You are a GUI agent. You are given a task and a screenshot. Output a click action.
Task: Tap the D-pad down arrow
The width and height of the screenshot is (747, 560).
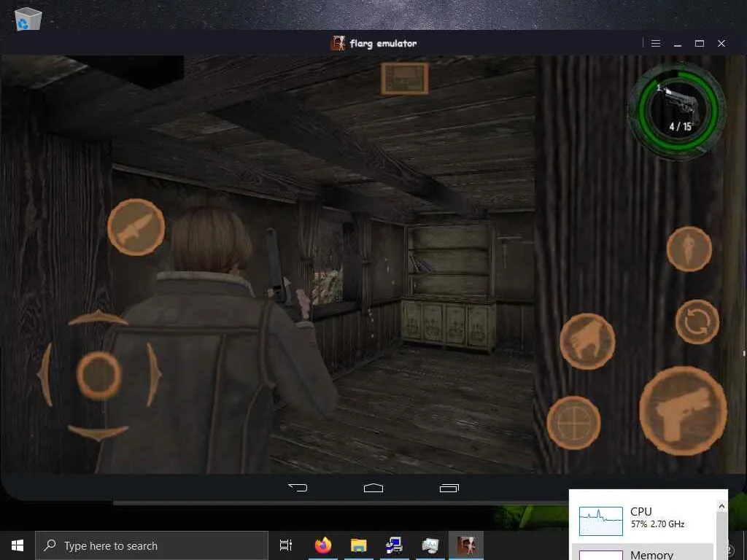(x=98, y=433)
